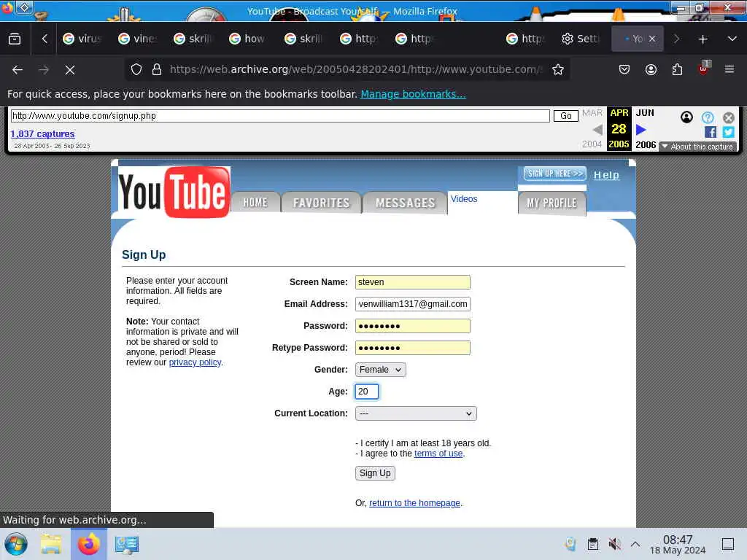The image size is (747, 560).
Task: Expand hidden system tray icons
Action: point(635,544)
